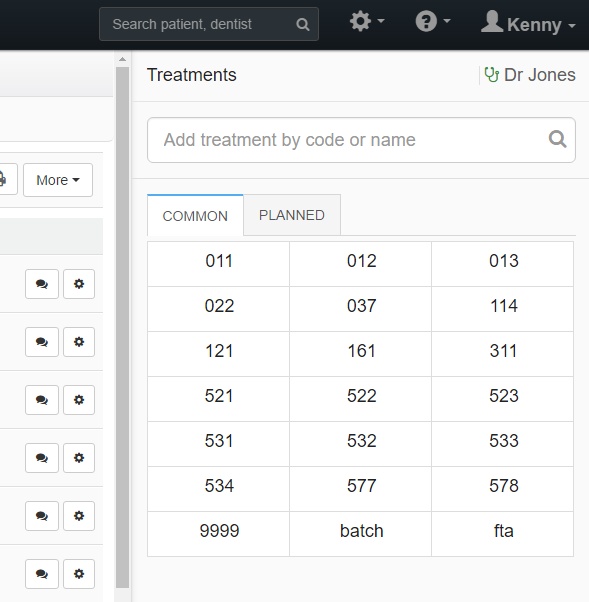Click the partially visible print icon button

[x=7, y=180]
